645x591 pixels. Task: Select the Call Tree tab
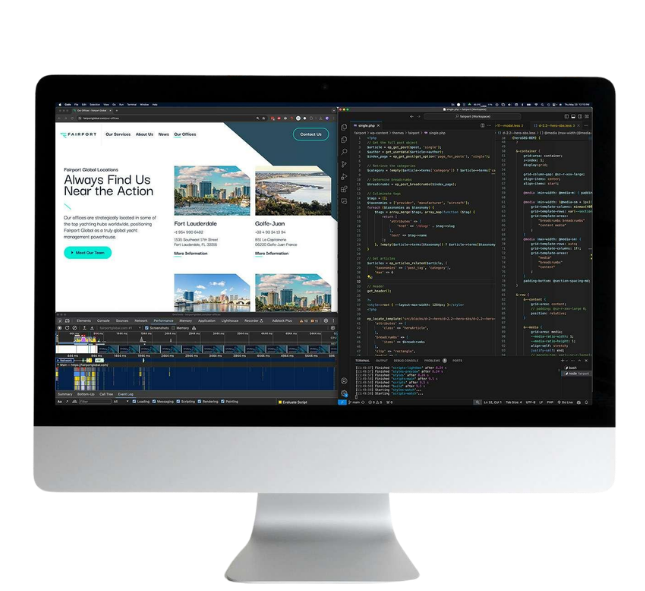click(x=106, y=394)
